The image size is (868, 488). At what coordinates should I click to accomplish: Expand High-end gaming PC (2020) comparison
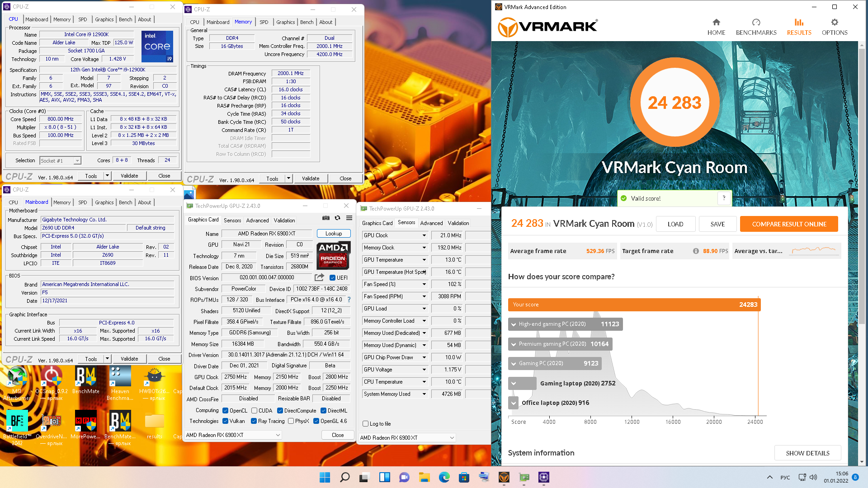(x=513, y=324)
